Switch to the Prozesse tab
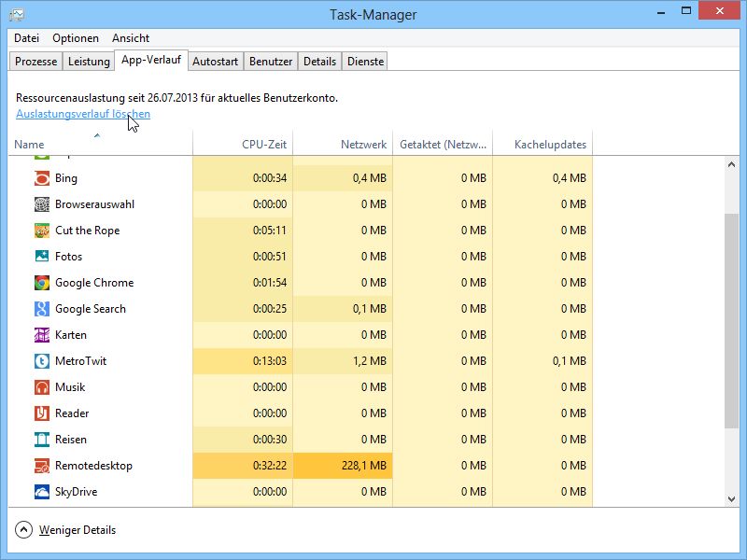This screenshot has height=560, width=747. click(35, 62)
